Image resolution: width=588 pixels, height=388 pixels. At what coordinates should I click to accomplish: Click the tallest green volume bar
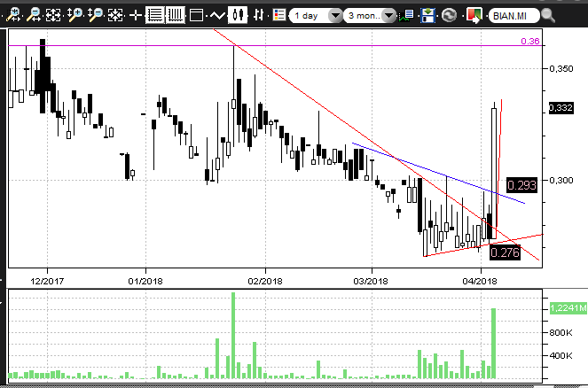click(x=233, y=336)
